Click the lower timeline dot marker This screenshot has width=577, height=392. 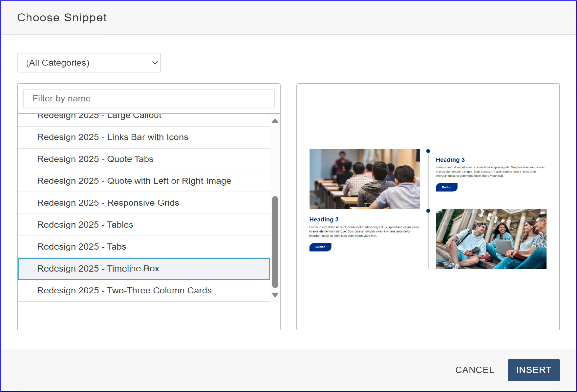click(x=428, y=211)
